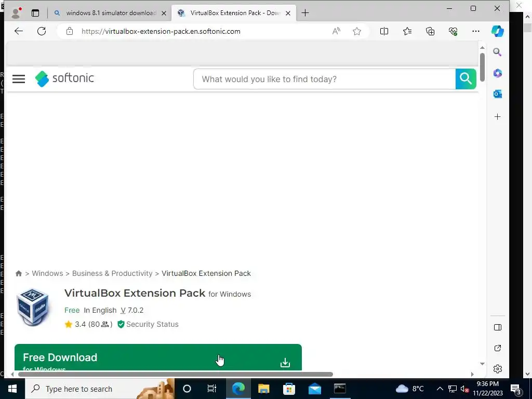Image resolution: width=532 pixels, height=399 pixels.
Task: Click the 3.4 star rating
Action: pyautogui.click(x=88, y=324)
